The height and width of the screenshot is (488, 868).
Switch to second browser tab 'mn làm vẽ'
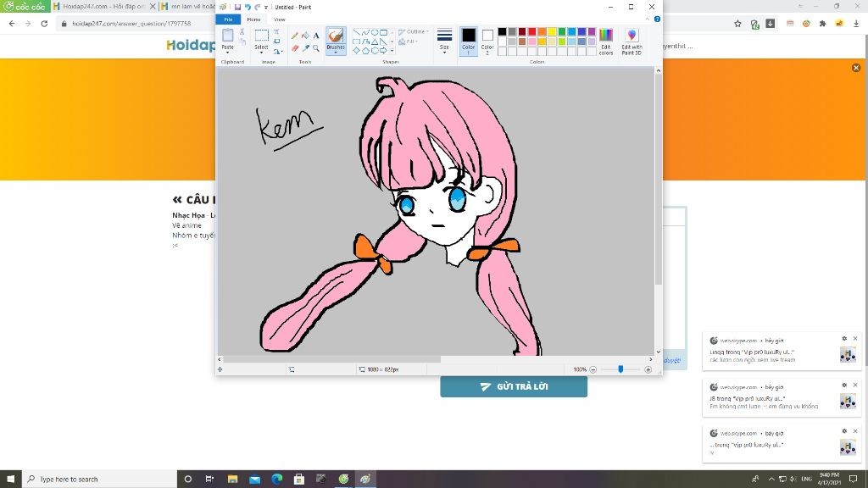(x=188, y=7)
